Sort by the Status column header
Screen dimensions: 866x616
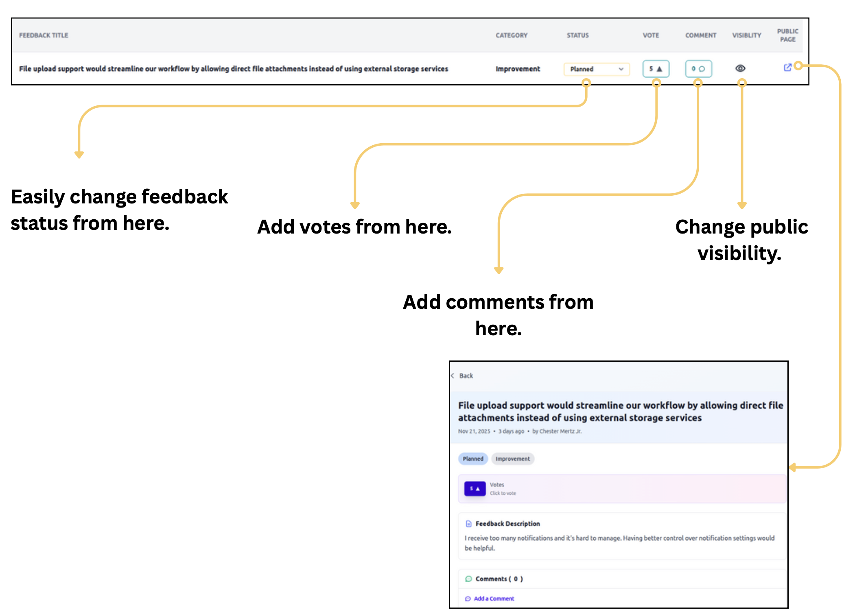pyautogui.click(x=577, y=35)
